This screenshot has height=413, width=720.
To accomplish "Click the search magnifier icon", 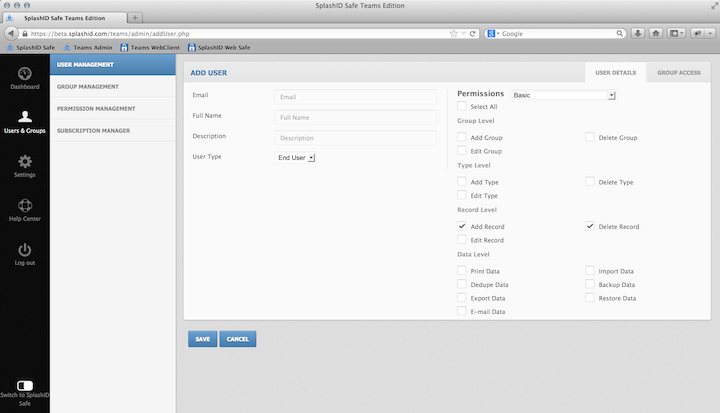I will (x=619, y=34).
